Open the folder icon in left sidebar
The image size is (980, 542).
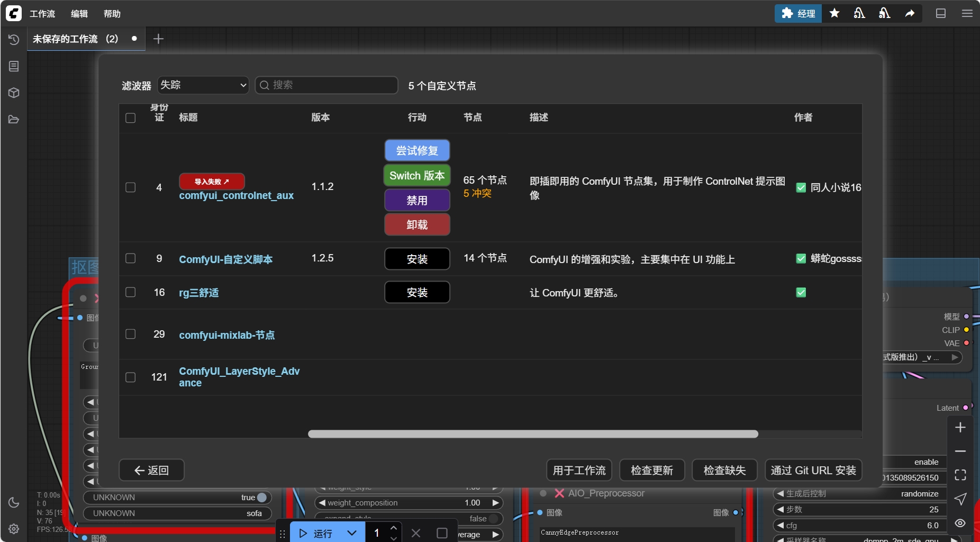click(x=14, y=120)
